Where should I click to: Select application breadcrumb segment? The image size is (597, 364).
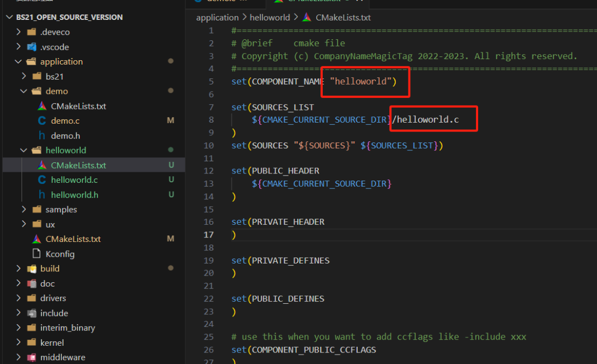click(x=217, y=18)
